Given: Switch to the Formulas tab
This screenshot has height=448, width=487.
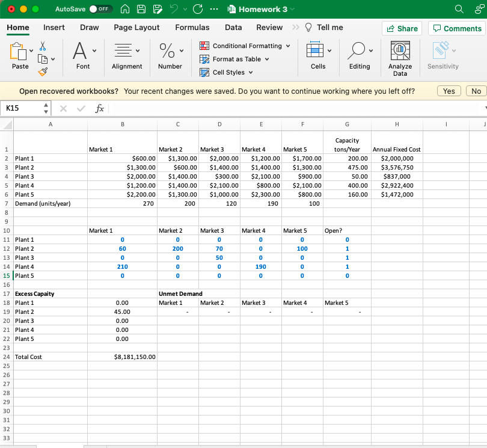Looking at the screenshot, I should [192, 27].
